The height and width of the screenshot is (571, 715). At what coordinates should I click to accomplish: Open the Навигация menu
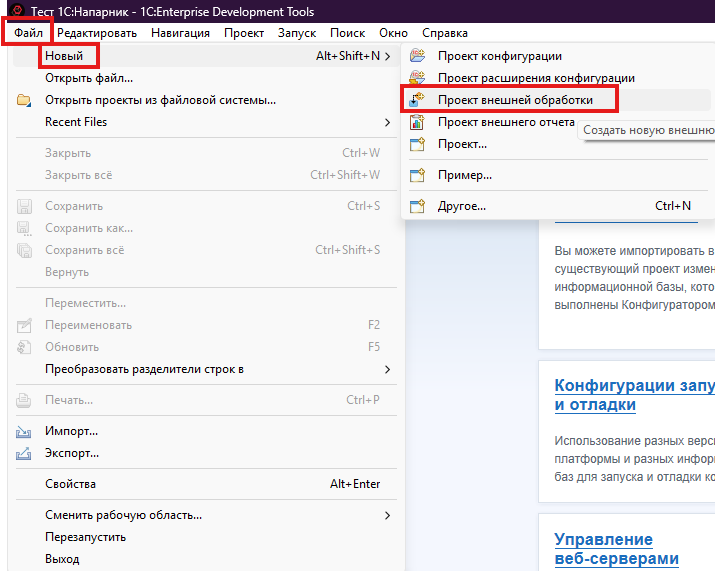click(x=180, y=33)
